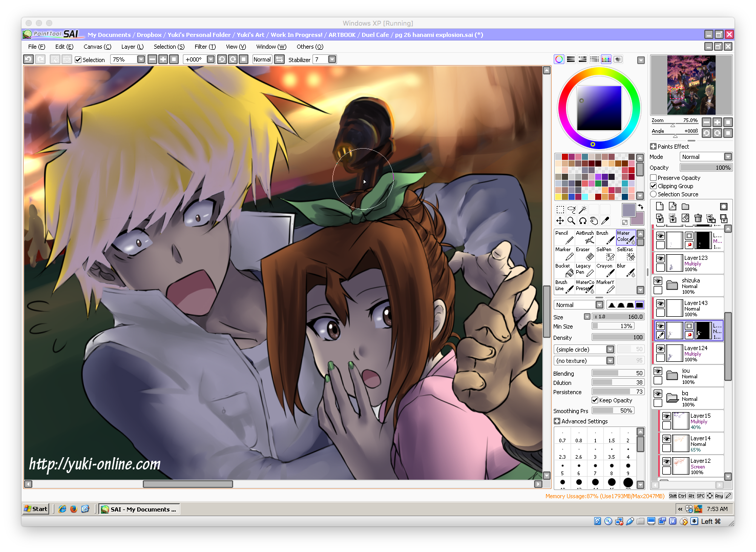This screenshot has width=756, height=552.
Task: Select the Selection Source radio button
Action: [654, 194]
